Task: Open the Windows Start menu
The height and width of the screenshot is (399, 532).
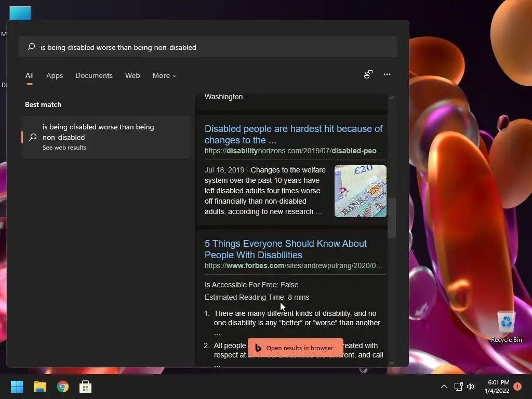Action: pyautogui.click(x=17, y=387)
